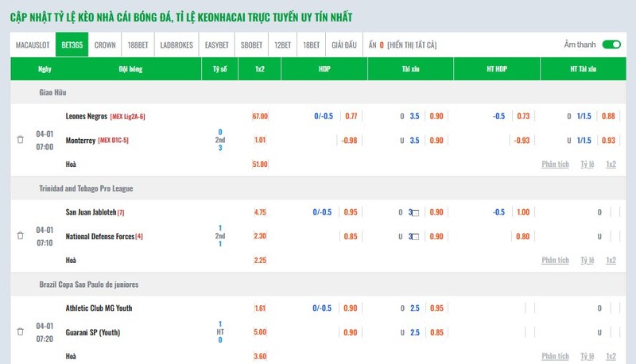Click the 67.00 odds for Leones Negros
The width and height of the screenshot is (636, 364).
pyautogui.click(x=260, y=116)
